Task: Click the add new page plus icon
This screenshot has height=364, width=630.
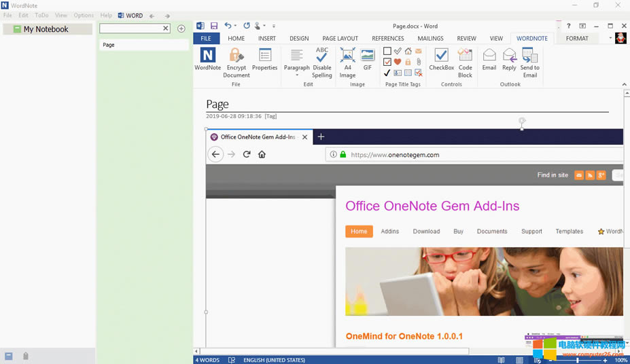Action: (181, 29)
